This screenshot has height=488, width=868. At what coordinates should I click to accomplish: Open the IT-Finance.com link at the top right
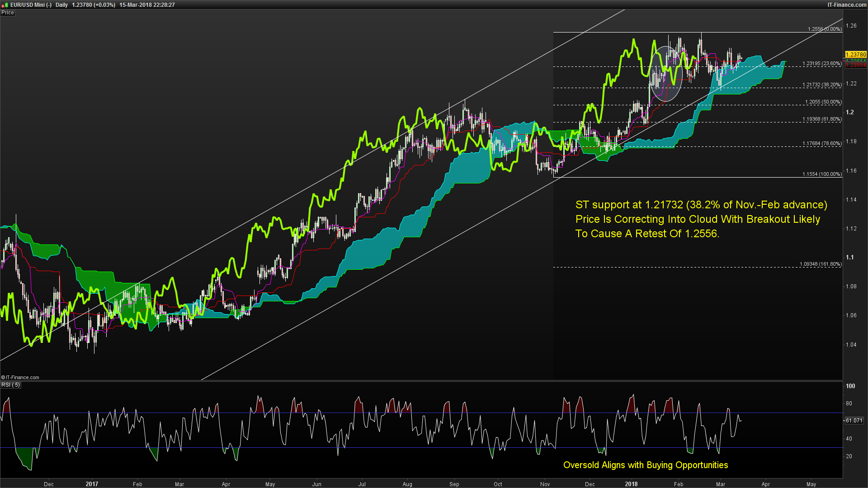[x=847, y=5]
